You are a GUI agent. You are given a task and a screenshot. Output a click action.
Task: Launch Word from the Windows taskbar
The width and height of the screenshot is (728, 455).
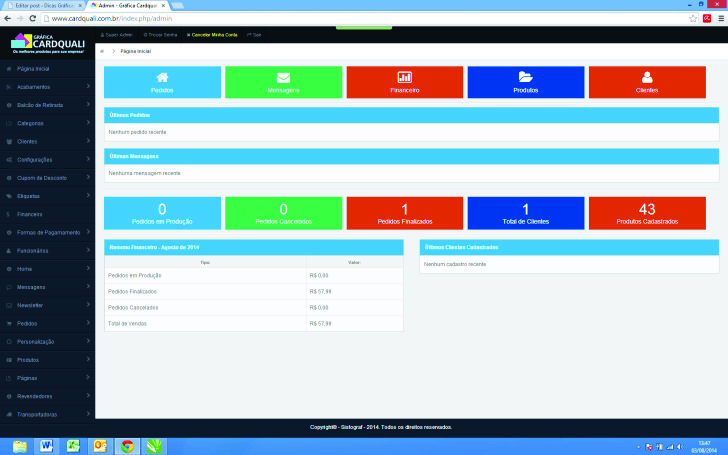46,446
